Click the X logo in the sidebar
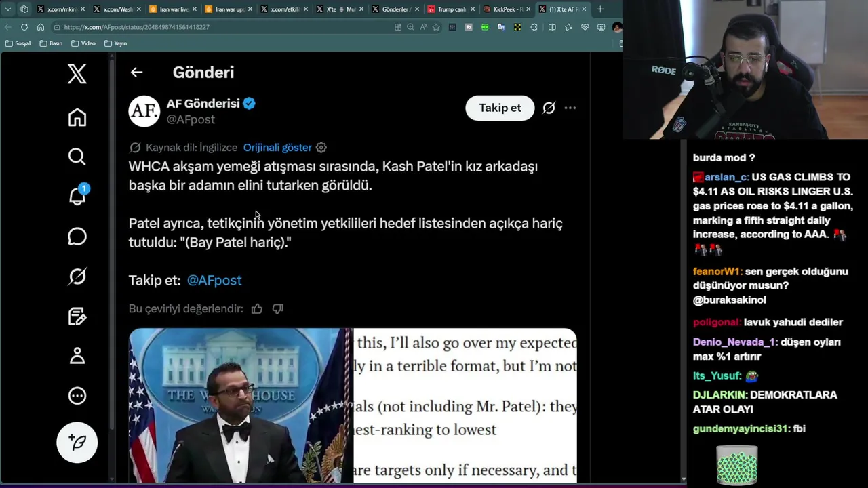This screenshot has height=488, width=868. point(77,74)
